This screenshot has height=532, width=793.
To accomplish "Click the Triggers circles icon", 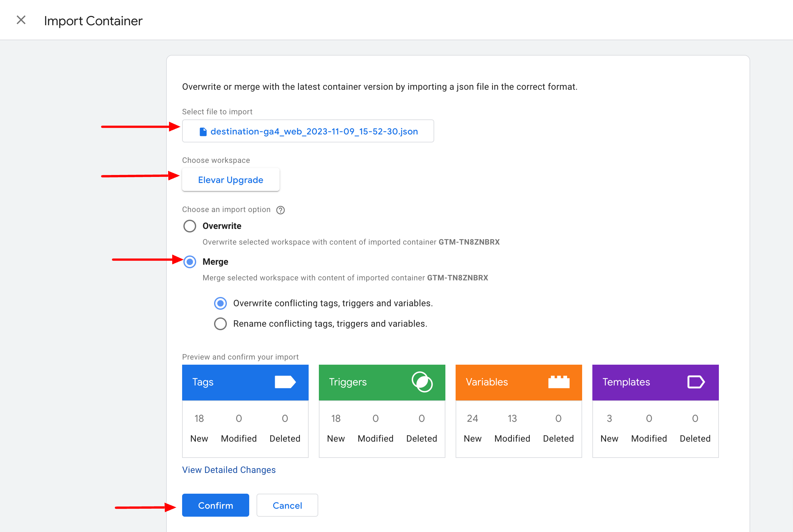I will coord(422,382).
